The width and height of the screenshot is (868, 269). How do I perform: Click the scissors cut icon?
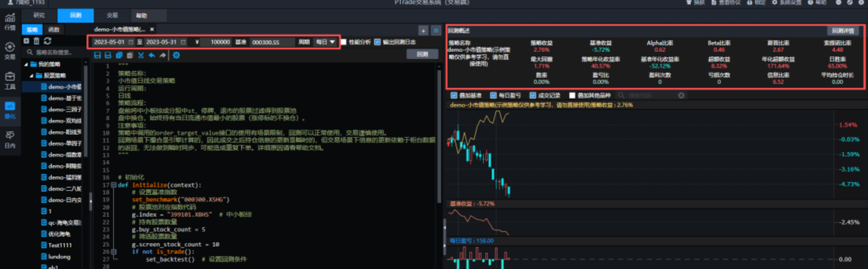coord(140,55)
